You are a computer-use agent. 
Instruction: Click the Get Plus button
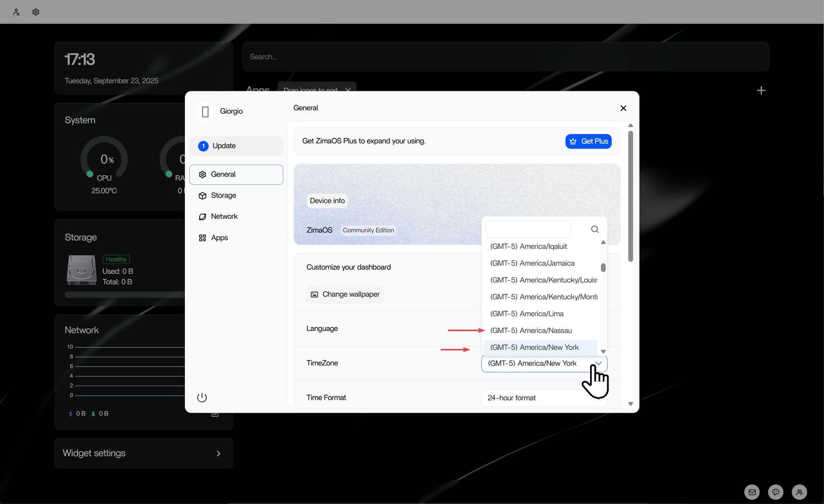588,141
